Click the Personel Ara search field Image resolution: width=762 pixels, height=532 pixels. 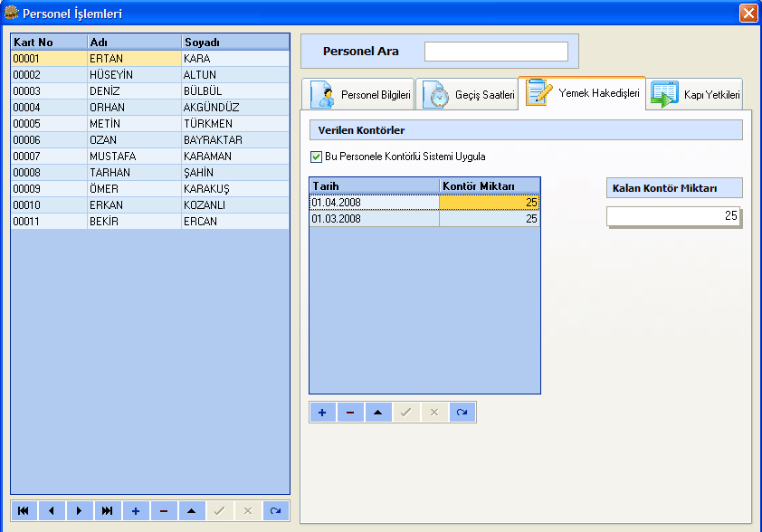pos(496,52)
